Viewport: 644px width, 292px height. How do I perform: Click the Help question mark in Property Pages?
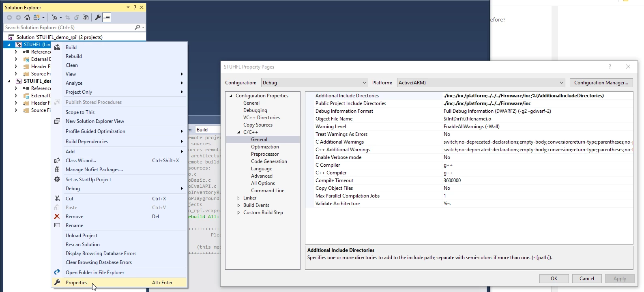click(x=610, y=67)
